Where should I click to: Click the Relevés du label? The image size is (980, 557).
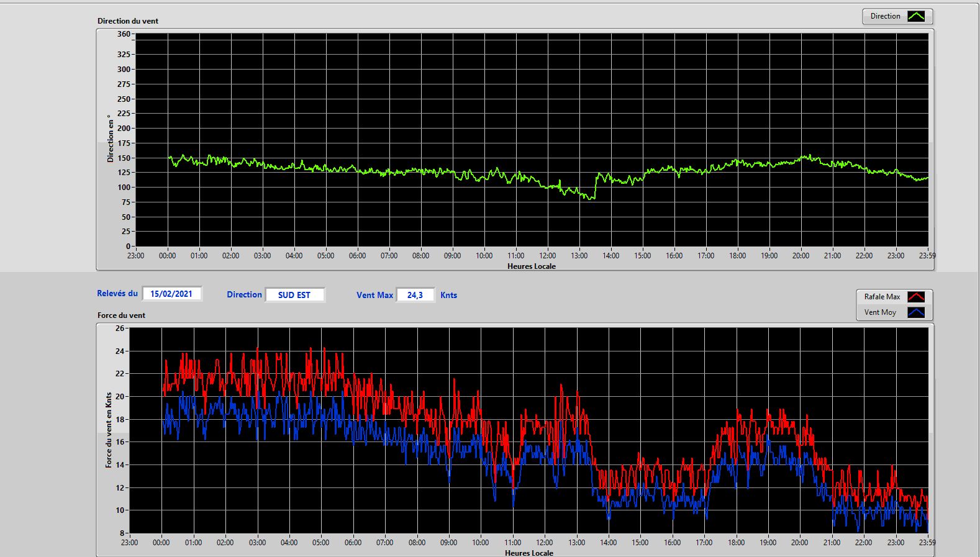coord(117,293)
